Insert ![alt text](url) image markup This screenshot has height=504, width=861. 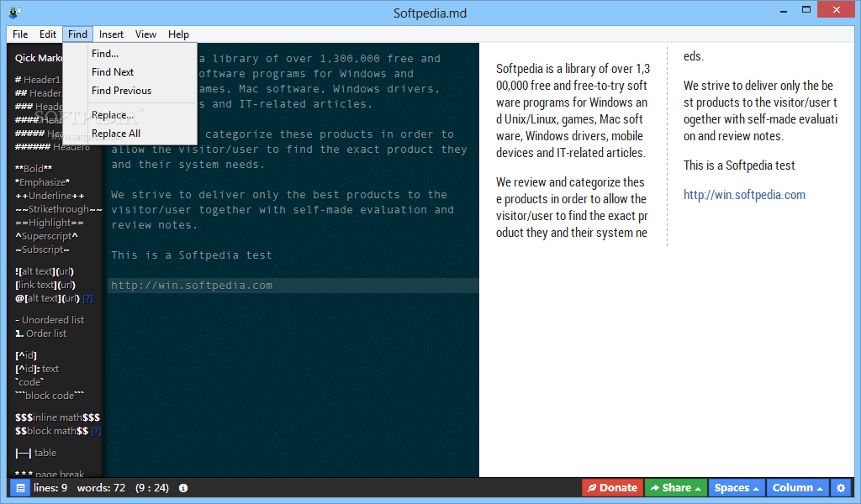point(45,271)
